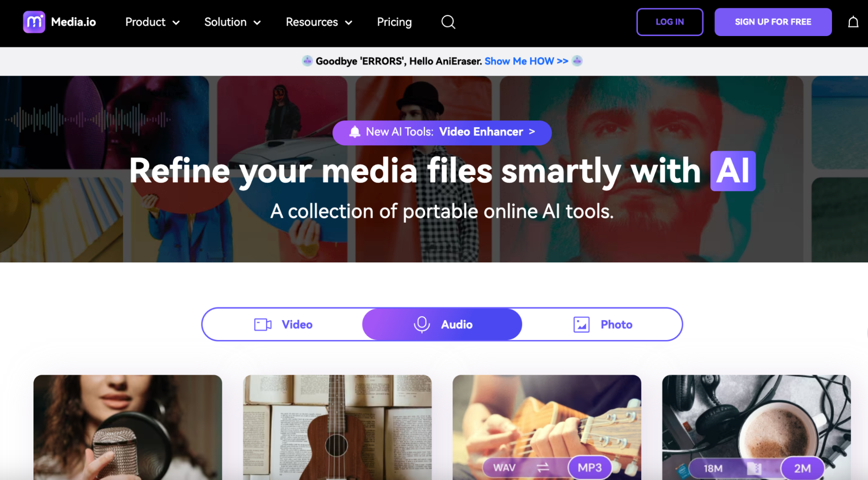The image size is (868, 480).
Task: Click the Photo image icon
Action: pos(581,324)
